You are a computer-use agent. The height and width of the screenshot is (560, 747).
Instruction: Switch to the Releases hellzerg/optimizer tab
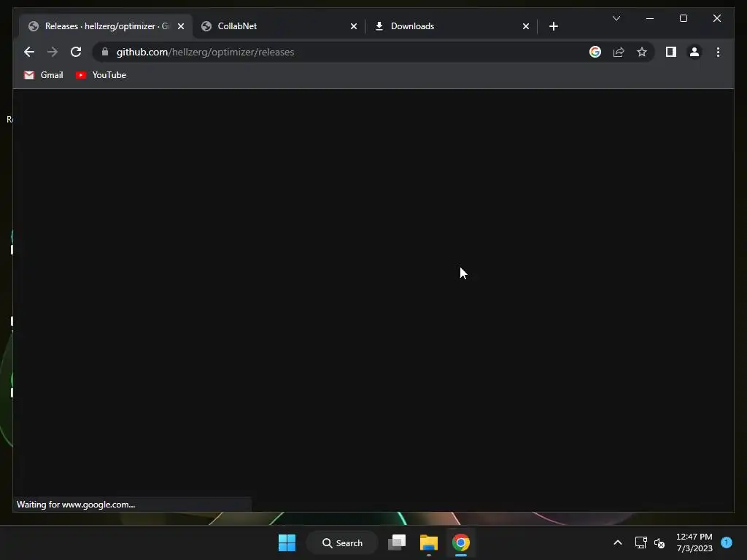(x=106, y=26)
